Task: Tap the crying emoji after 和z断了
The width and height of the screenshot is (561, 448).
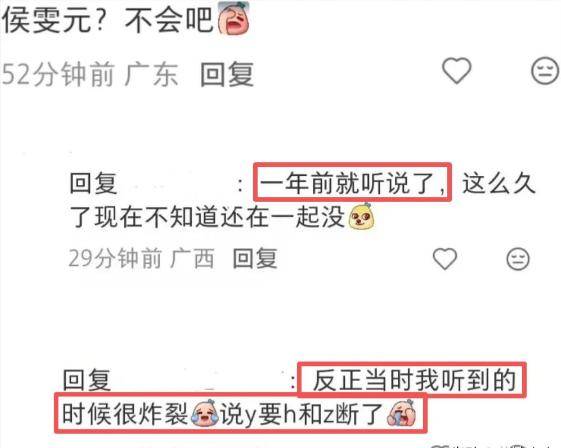Action: point(402,413)
